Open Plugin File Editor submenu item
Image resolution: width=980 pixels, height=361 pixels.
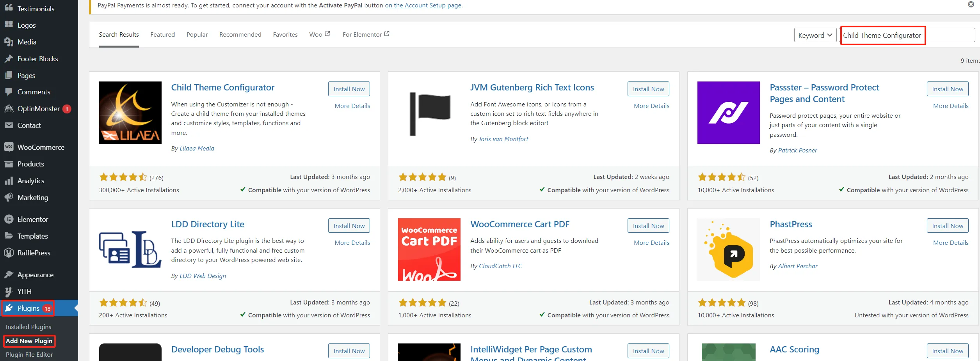pyautogui.click(x=29, y=355)
